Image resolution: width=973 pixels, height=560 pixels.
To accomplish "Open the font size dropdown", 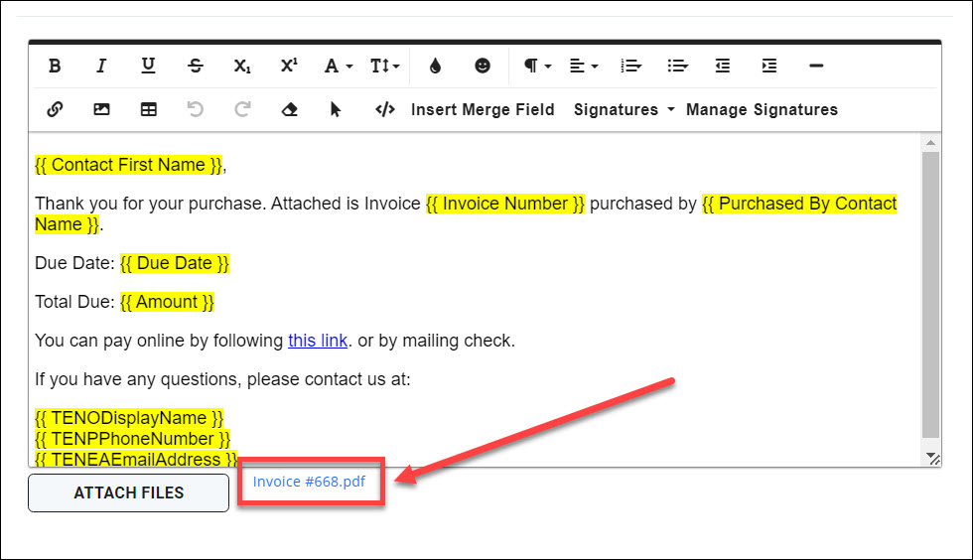I will pos(385,67).
